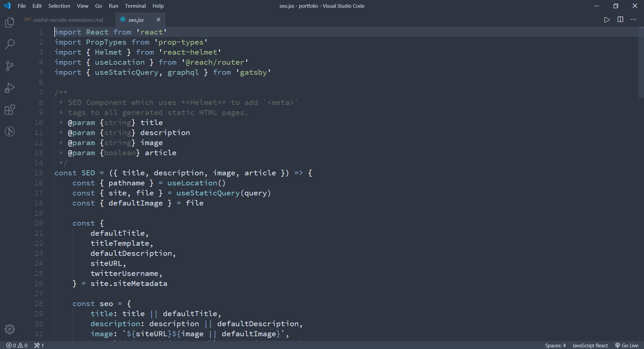Open the Search panel

click(9, 44)
